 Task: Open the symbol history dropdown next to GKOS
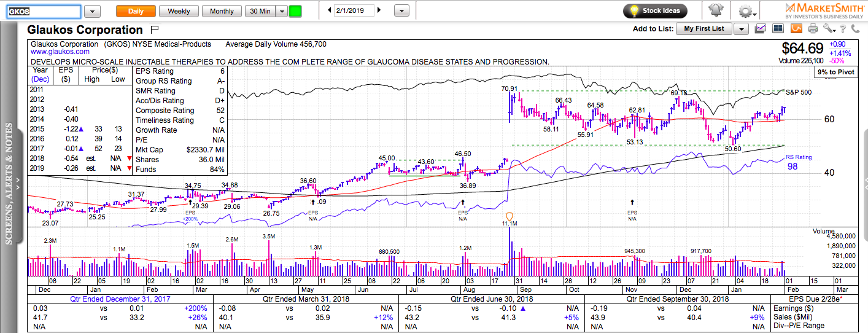[x=92, y=11]
